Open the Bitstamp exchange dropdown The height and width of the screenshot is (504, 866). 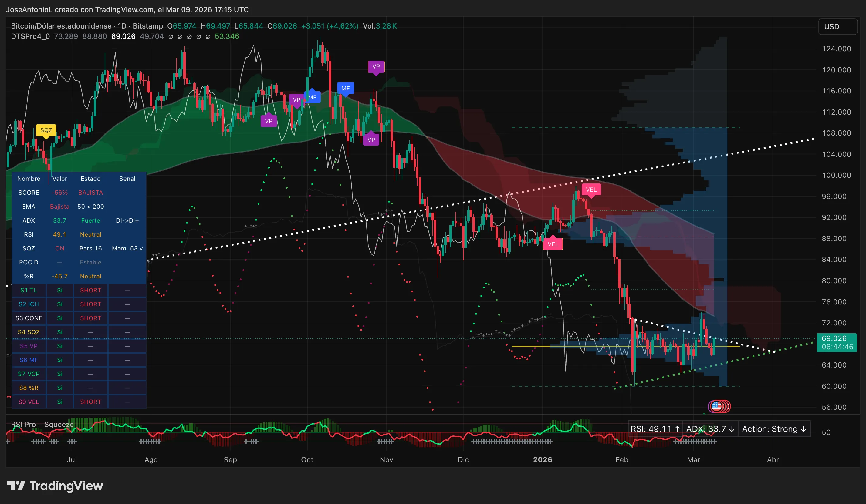[x=148, y=26]
